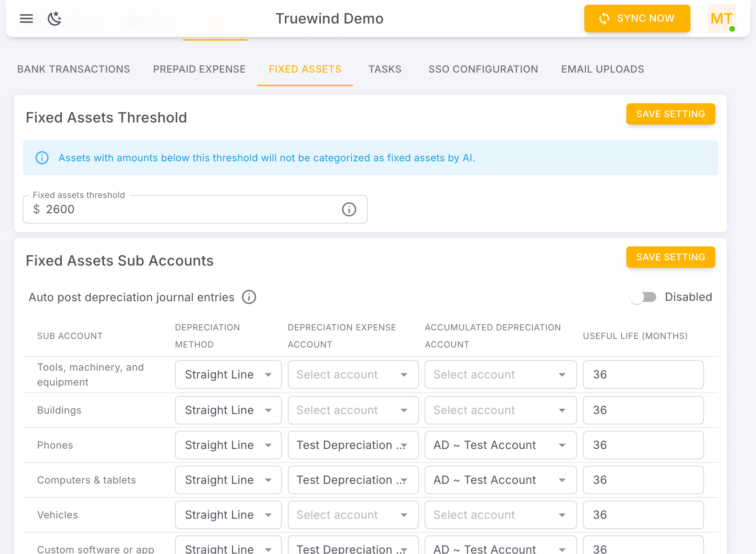Click the info icon in the blue threshold notice

tap(42, 157)
